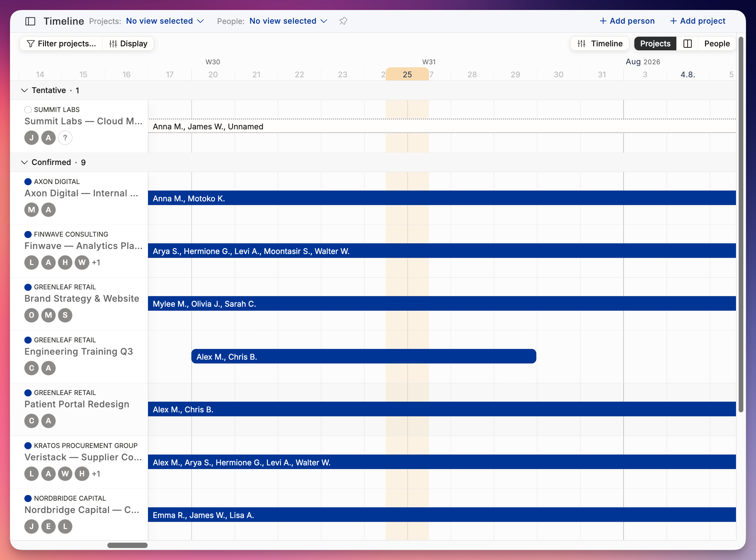
Task: Click E avatar in Nordbridge Capital row
Action: (x=48, y=527)
